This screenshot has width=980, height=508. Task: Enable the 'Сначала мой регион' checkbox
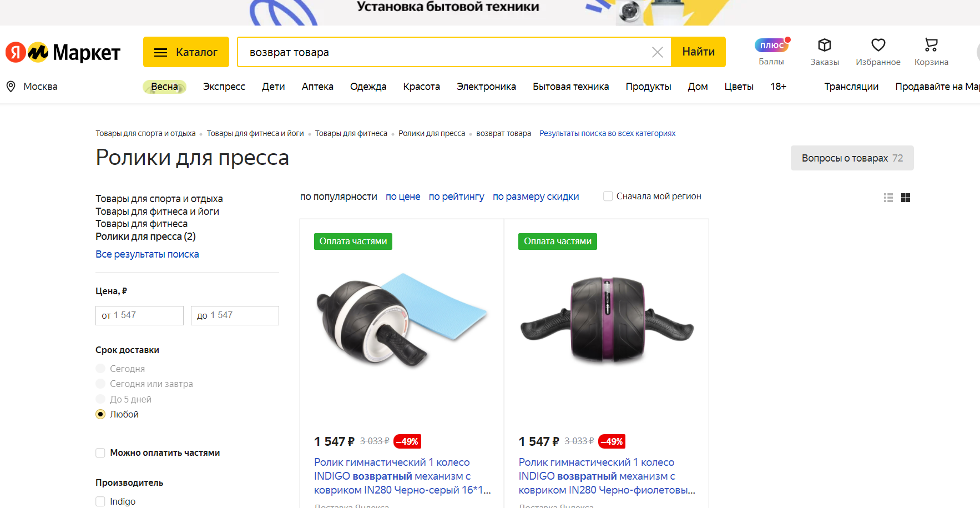[x=608, y=196]
